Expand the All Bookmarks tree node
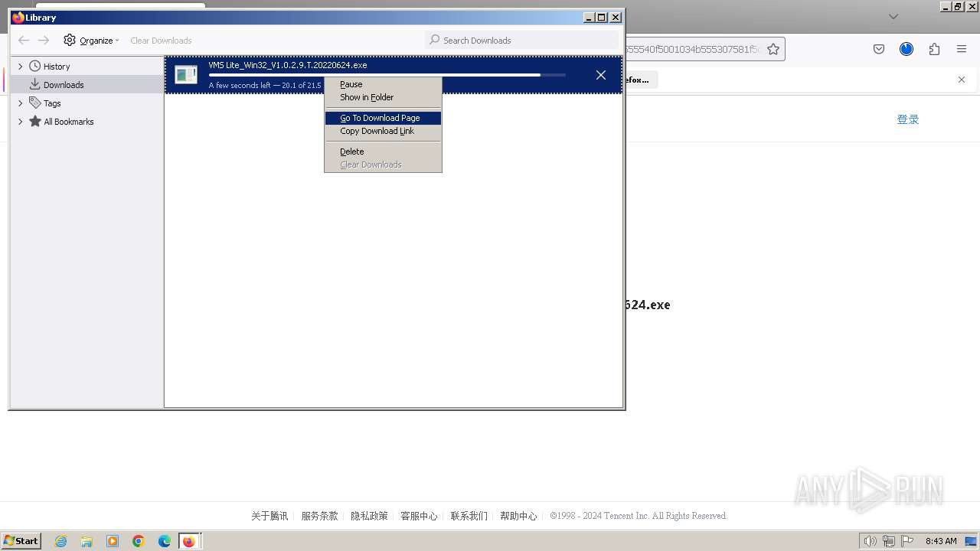 click(x=21, y=122)
